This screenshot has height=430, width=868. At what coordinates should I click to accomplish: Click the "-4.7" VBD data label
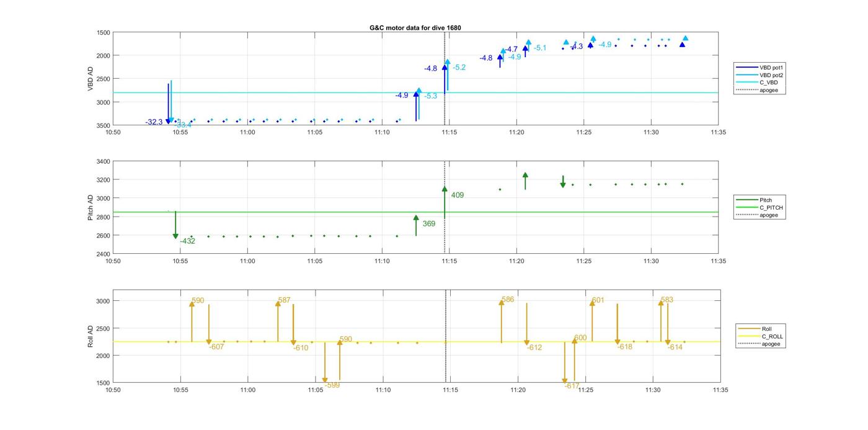pos(511,50)
